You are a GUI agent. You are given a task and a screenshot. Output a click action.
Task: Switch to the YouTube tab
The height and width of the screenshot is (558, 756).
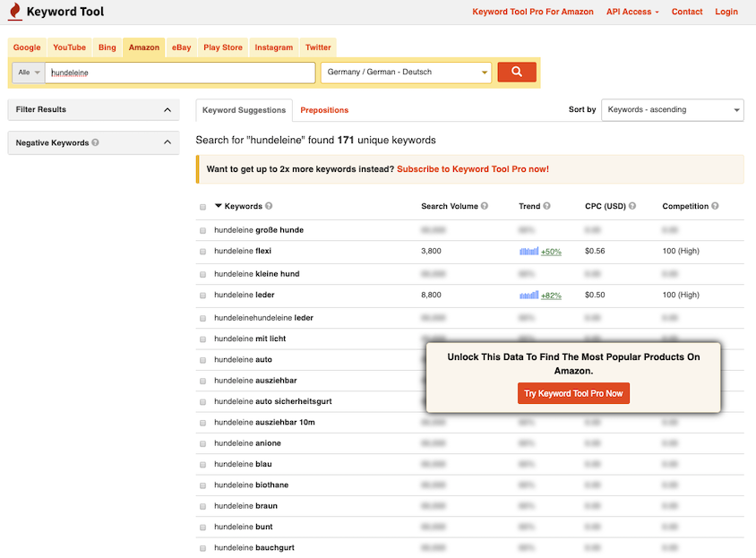(x=69, y=47)
